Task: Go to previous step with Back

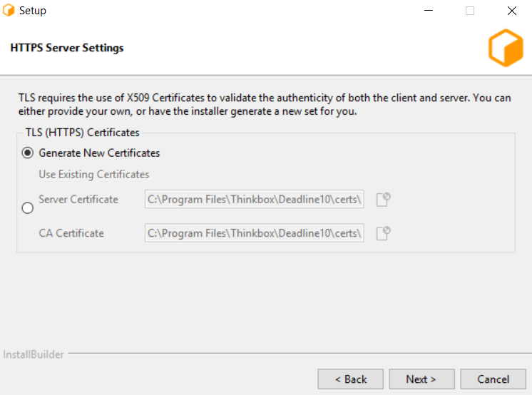Action: point(350,379)
